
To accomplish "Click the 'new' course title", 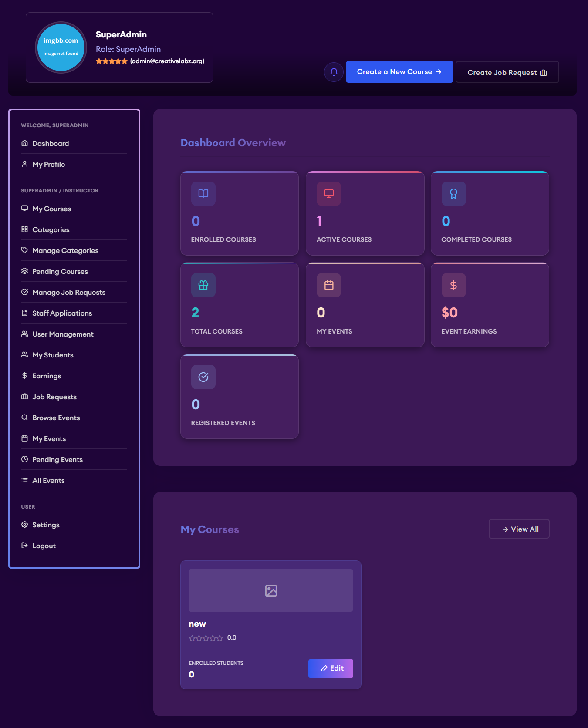I will click(x=197, y=624).
